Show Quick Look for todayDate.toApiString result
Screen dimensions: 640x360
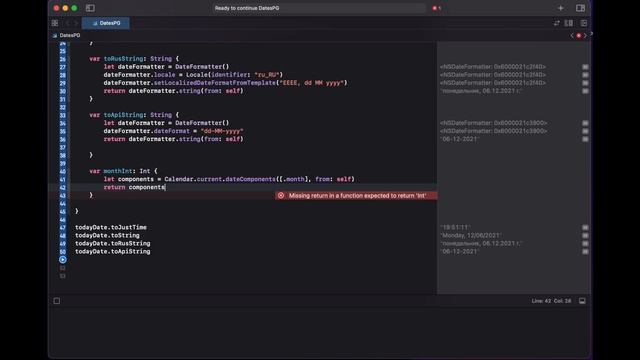[585, 251]
